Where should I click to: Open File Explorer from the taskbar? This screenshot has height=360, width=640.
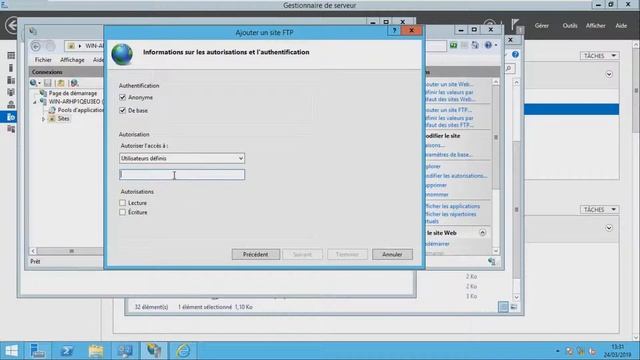(x=96, y=351)
